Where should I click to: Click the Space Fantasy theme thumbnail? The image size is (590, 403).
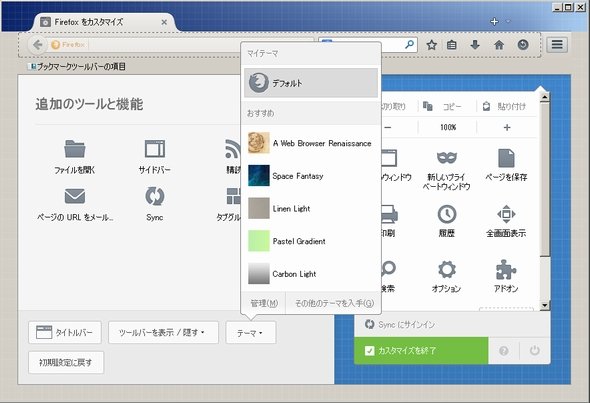[259, 176]
